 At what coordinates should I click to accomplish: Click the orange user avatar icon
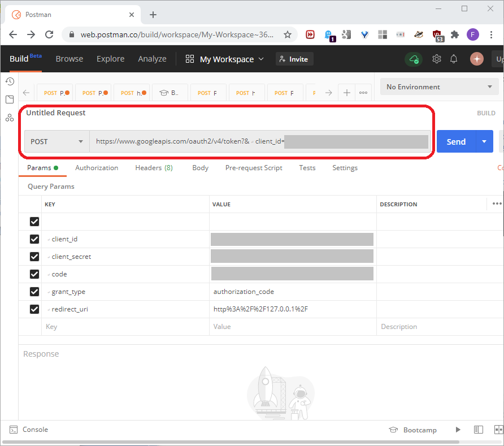click(x=477, y=59)
